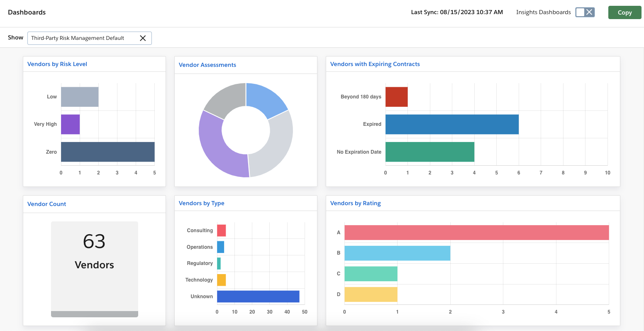Clear the Third-Party Risk Management Default filter

click(143, 38)
